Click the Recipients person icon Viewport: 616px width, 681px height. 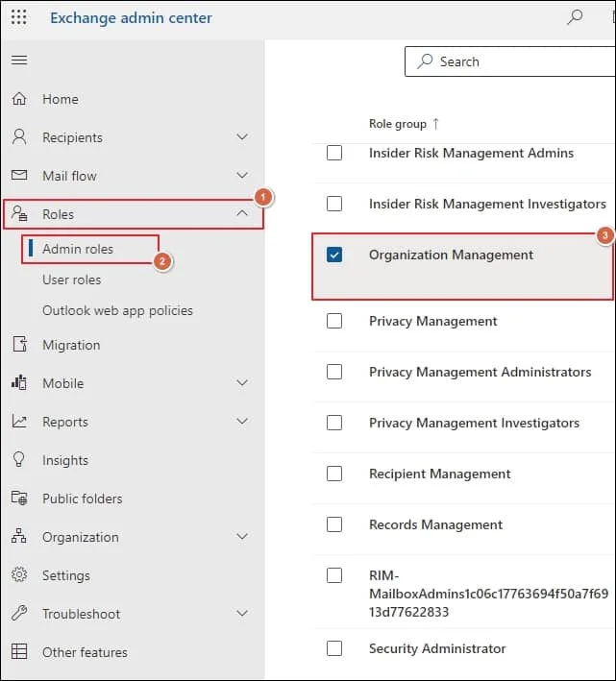click(x=19, y=137)
